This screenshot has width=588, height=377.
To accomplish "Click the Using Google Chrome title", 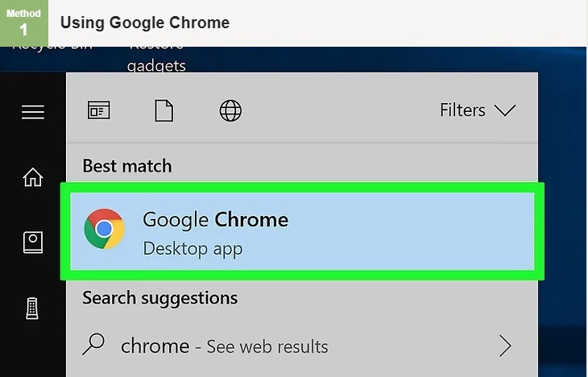I will coord(145,23).
